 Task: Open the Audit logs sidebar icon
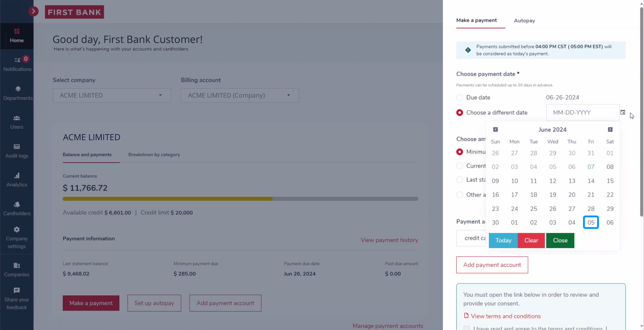[17, 147]
